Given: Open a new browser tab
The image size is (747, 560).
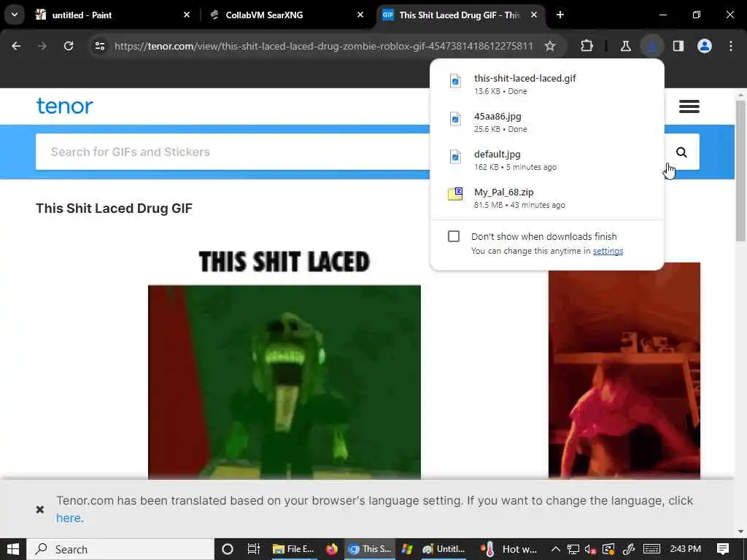Looking at the screenshot, I should click(560, 15).
